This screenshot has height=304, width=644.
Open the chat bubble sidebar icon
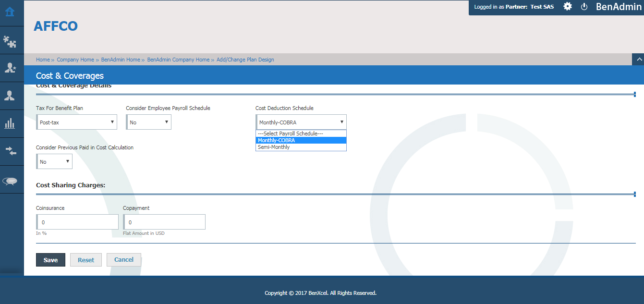pos(10,181)
